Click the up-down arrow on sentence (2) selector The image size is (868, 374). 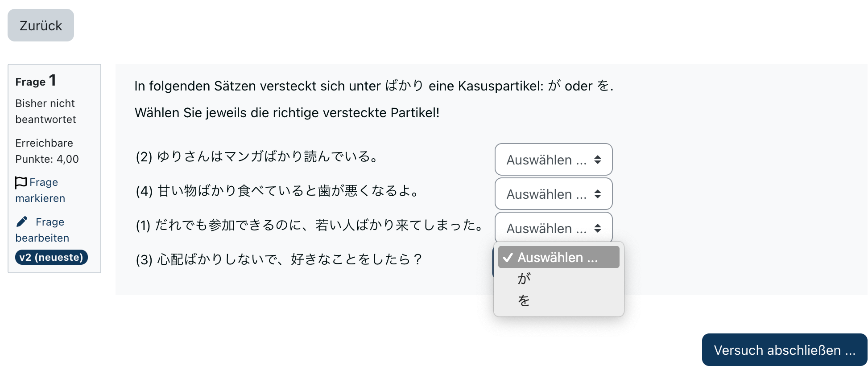(x=598, y=160)
